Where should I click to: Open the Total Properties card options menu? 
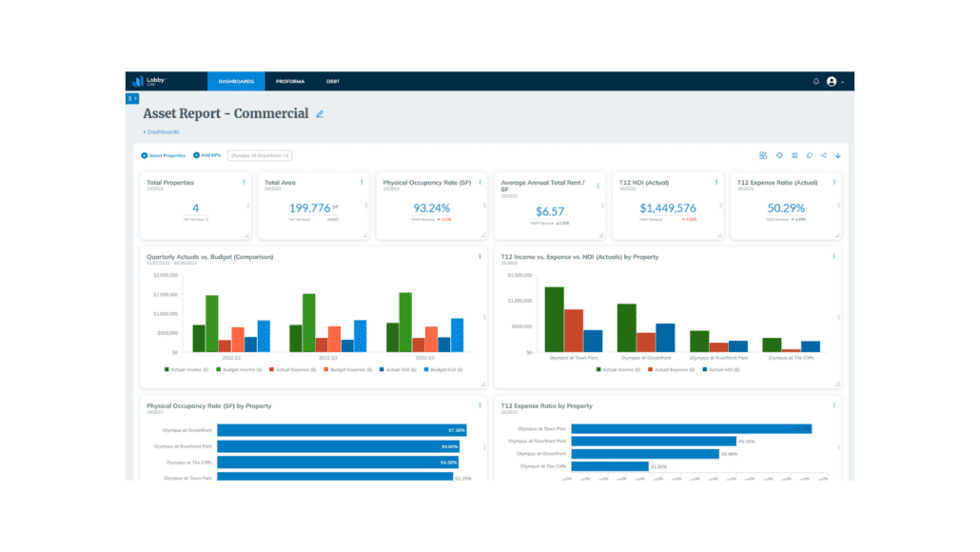[243, 181]
